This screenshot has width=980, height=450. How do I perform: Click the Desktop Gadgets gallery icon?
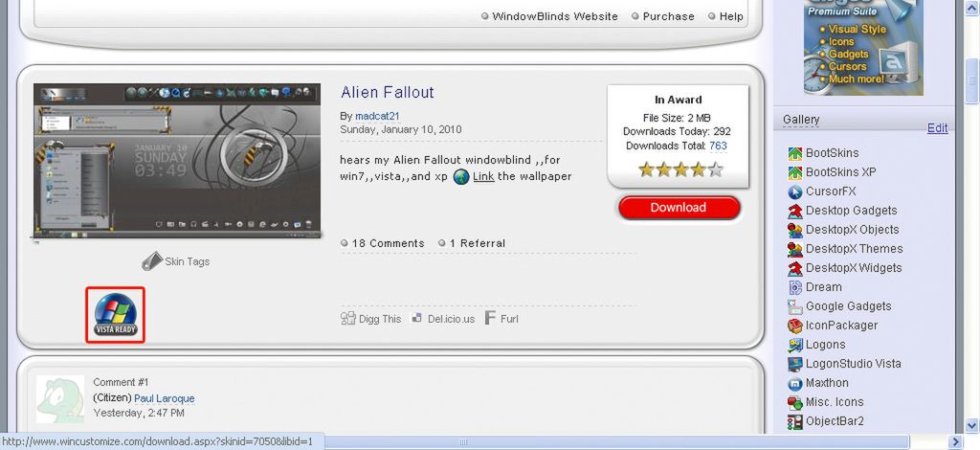tap(795, 211)
